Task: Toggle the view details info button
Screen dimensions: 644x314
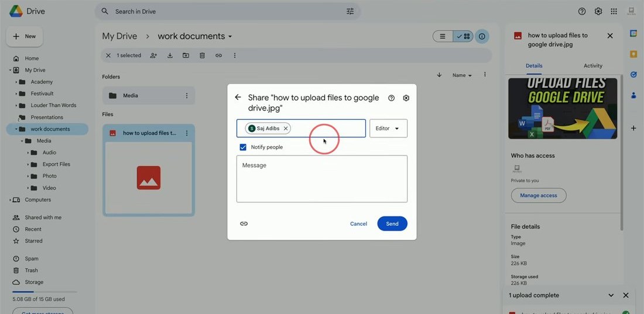Action: click(x=482, y=36)
